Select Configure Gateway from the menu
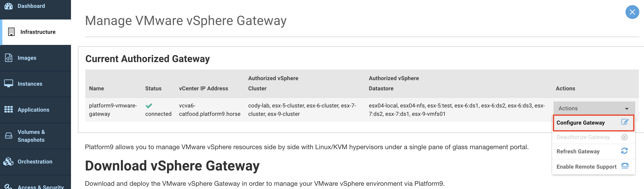Screen dimensions: 644x189 tap(580, 123)
